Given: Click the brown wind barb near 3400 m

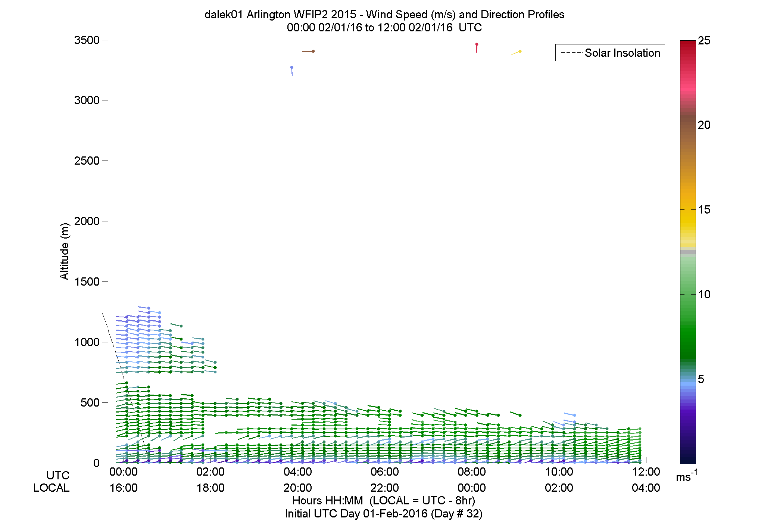Looking at the screenshot, I should pyautogui.click(x=309, y=52).
